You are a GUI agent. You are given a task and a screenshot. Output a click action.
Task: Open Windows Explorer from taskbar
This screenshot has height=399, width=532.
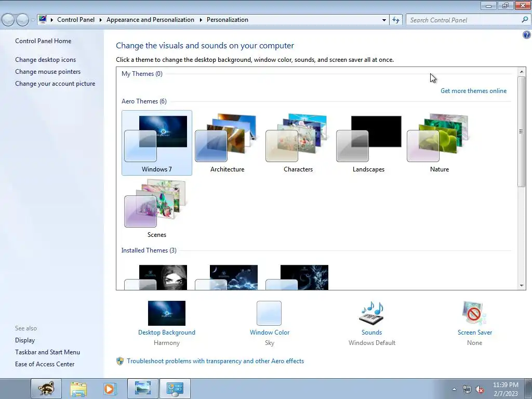[x=78, y=389]
